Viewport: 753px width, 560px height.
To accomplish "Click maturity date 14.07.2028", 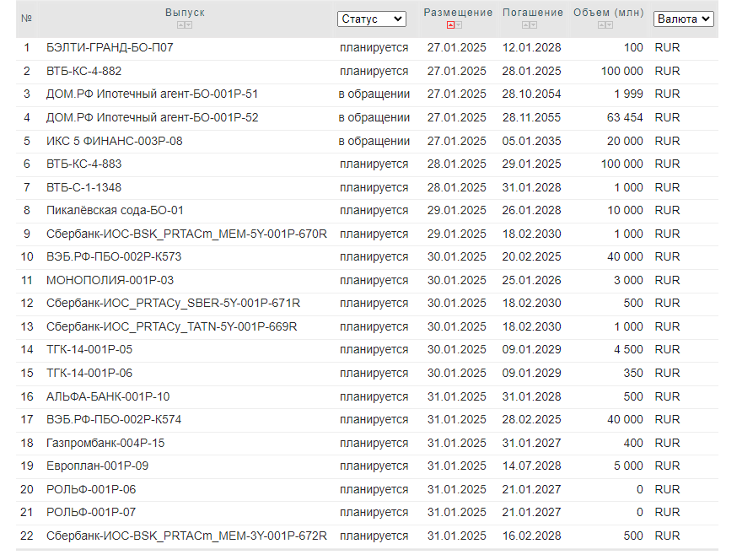I will tap(531, 466).
